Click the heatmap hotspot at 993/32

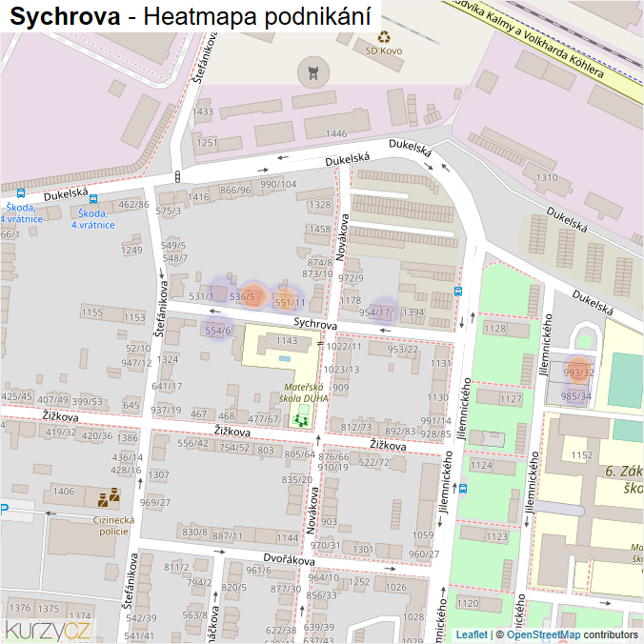point(578,371)
